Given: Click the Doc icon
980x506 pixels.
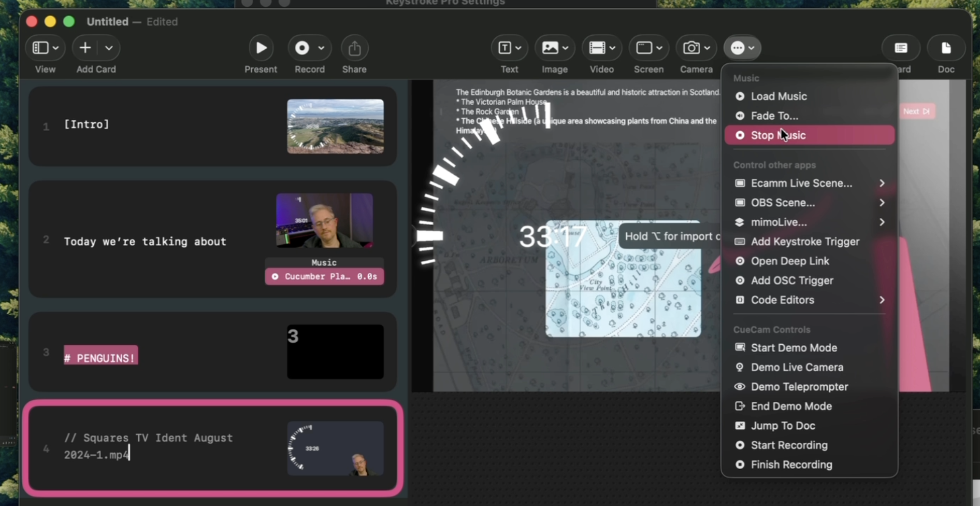Looking at the screenshot, I should [x=946, y=48].
